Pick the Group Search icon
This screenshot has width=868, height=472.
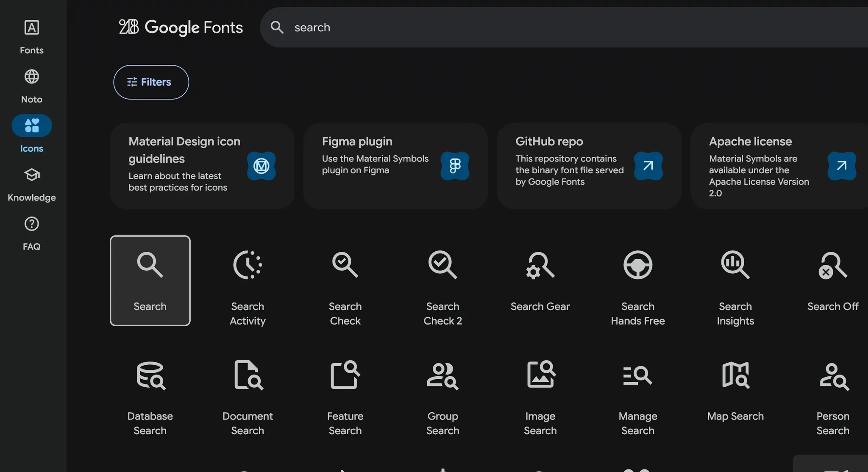tap(442, 391)
